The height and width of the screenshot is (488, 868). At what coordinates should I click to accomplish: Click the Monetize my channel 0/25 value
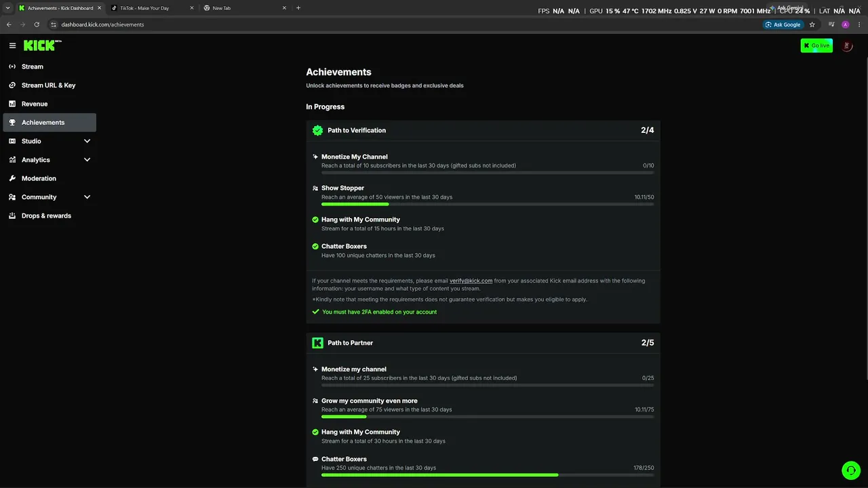[648, 378]
